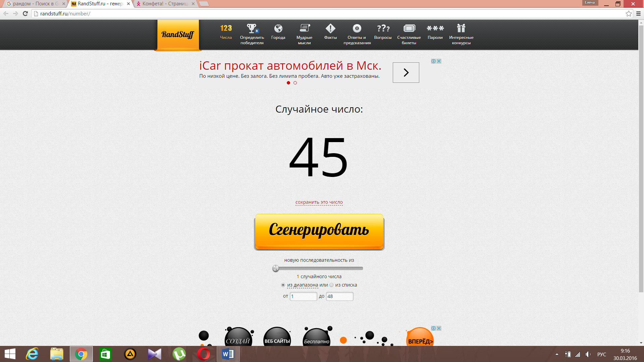Screen dimensions: 644x362
Task: Click the ad's next arrow button
Action: coord(406,72)
